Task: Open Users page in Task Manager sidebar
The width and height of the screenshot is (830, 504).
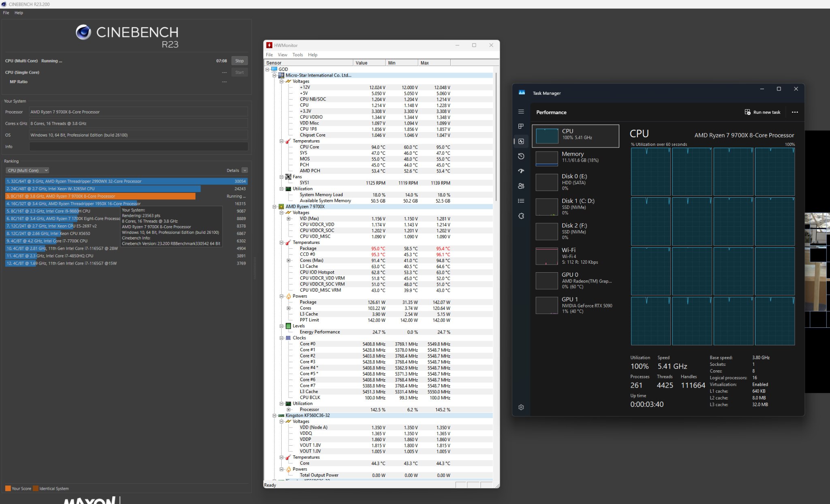Action: (x=521, y=186)
